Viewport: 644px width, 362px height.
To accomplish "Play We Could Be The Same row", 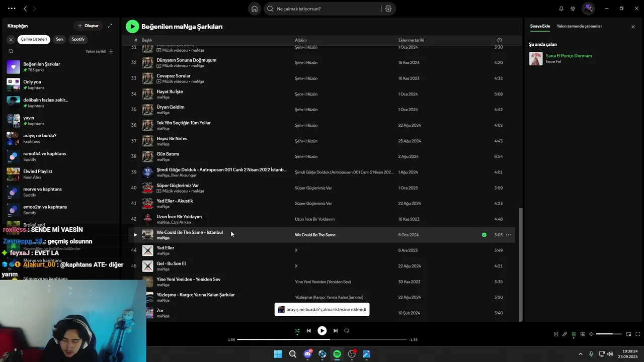I will (135, 235).
